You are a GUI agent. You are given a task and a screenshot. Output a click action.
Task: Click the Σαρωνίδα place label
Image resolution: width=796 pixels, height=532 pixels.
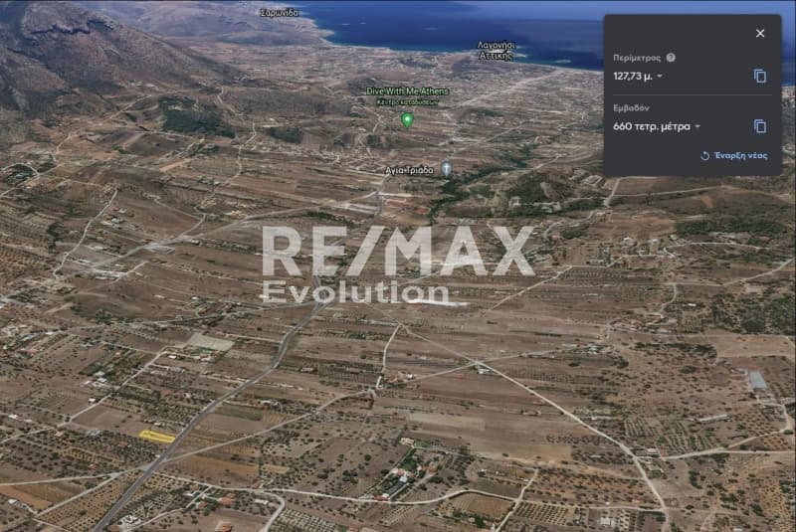[280, 13]
